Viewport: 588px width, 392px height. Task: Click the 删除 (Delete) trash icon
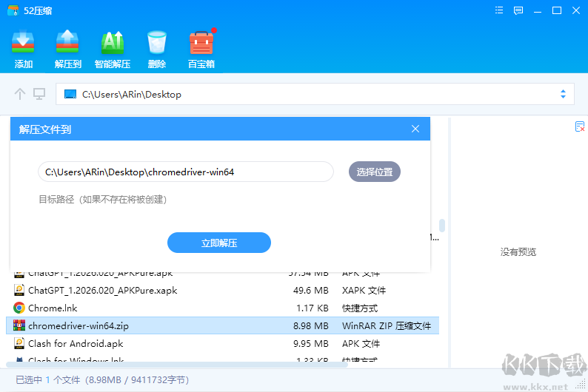click(x=157, y=49)
